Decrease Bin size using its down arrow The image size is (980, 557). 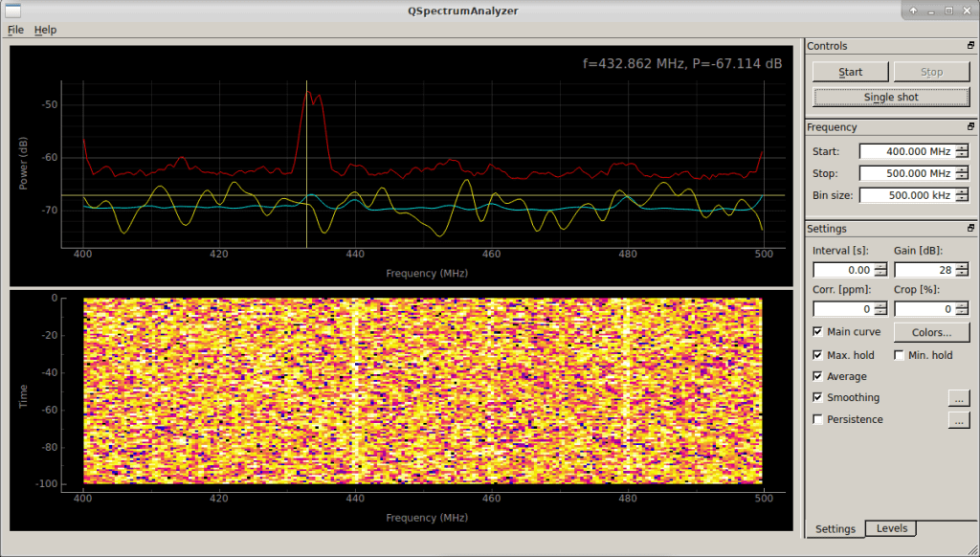tap(961, 199)
